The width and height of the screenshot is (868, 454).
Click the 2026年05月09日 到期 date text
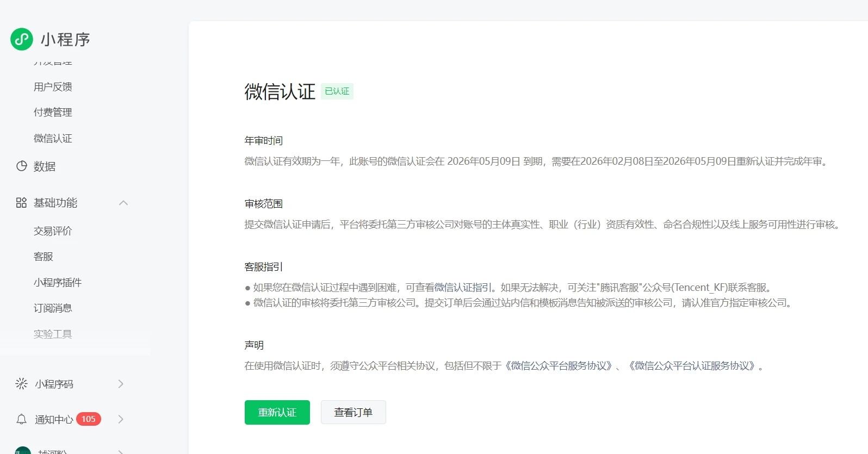pos(495,161)
